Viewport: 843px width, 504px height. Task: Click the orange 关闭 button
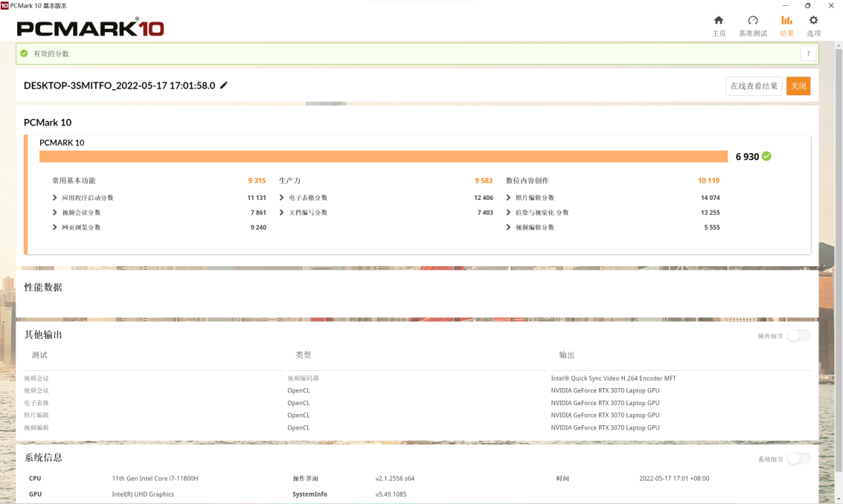tap(798, 86)
